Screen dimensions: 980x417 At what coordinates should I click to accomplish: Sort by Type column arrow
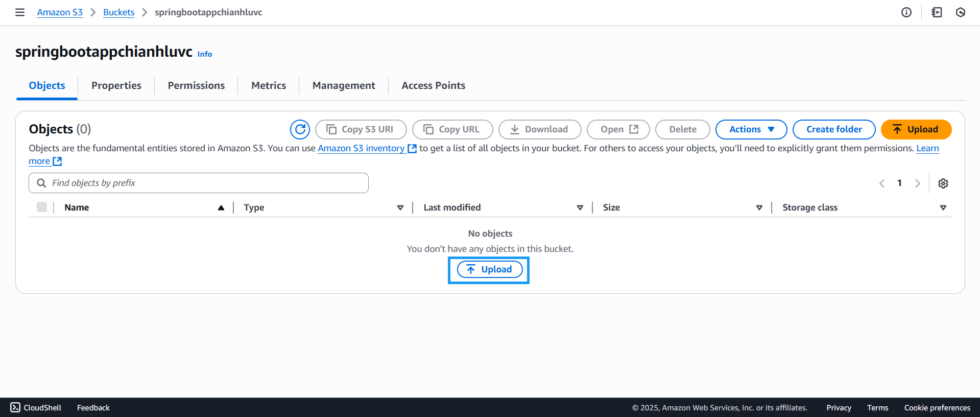(400, 207)
